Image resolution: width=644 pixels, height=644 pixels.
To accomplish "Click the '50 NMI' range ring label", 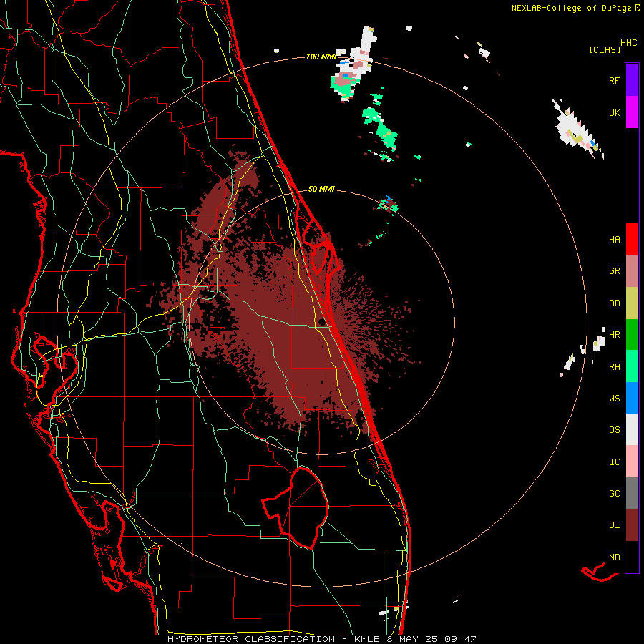I will point(321,190).
